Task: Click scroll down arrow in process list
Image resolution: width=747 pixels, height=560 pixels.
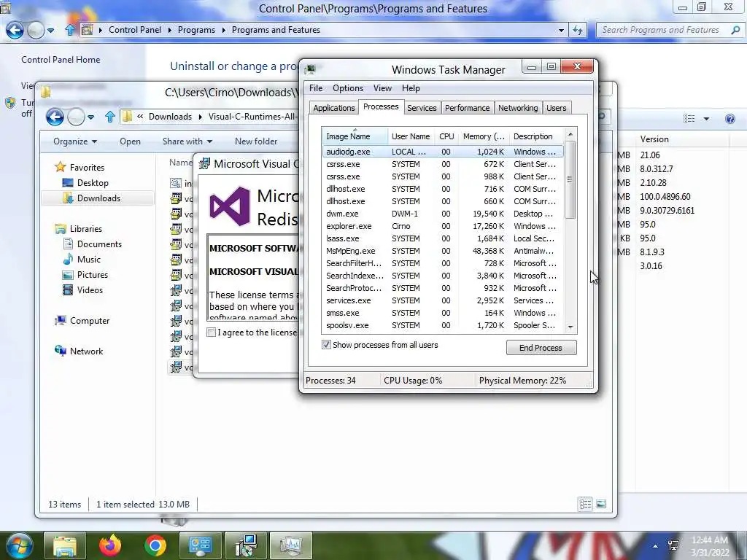Action: click(570, 327)
